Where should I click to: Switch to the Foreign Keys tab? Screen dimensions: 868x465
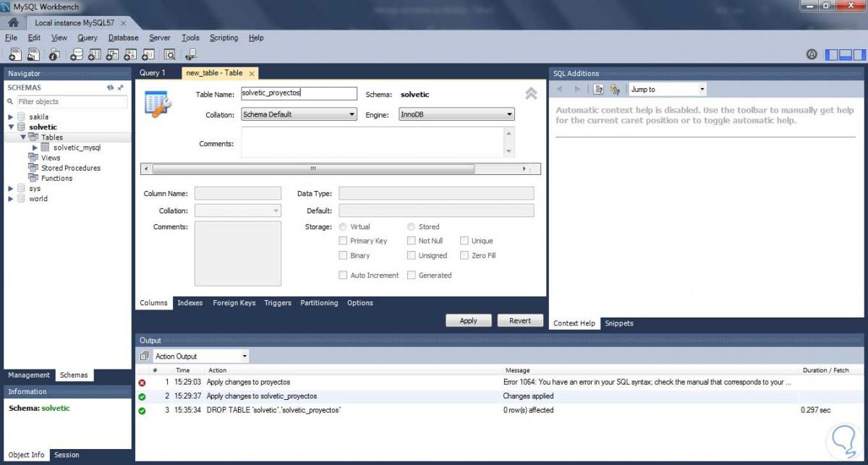234,303
